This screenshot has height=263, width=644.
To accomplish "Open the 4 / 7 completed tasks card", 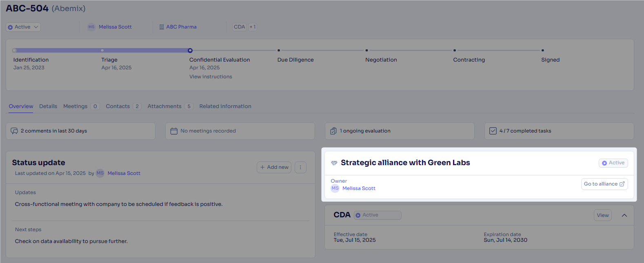I will 559,131.
